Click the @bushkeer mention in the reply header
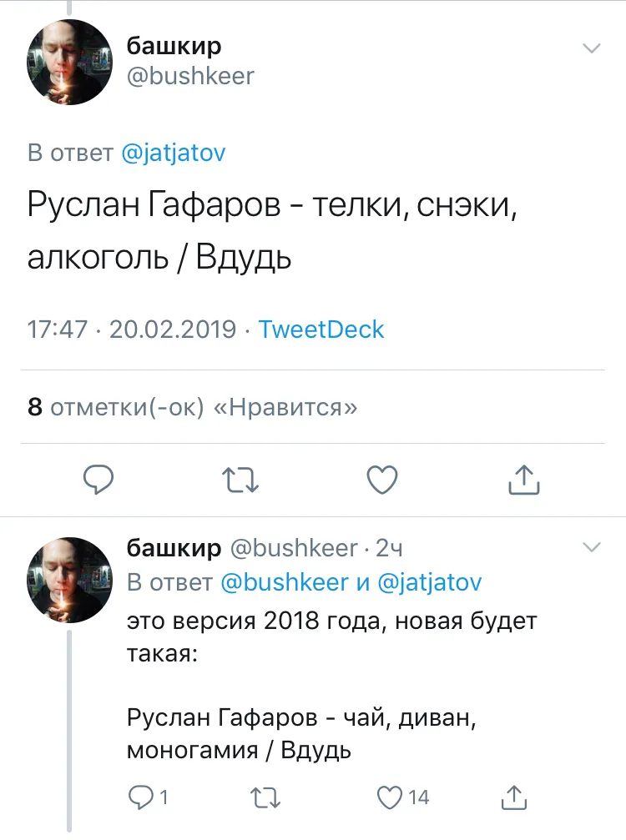Viewport: 626px width, 840px height. tap(284, 582)
